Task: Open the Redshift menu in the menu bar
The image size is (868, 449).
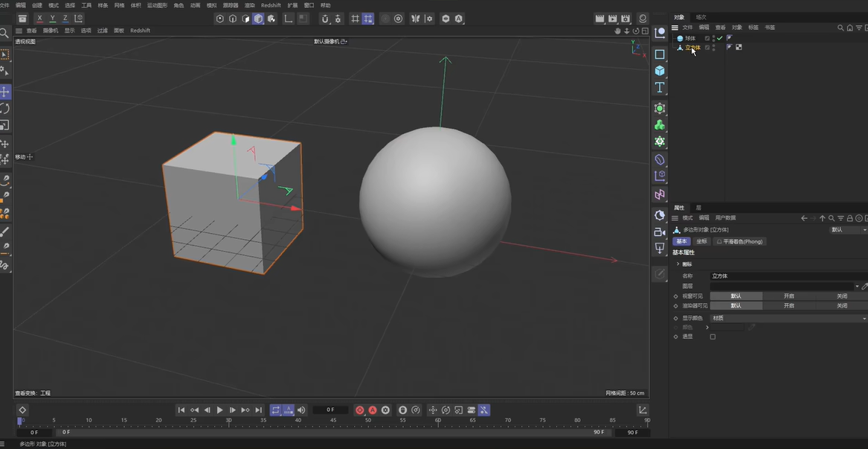Action: (x=270, y=5)
